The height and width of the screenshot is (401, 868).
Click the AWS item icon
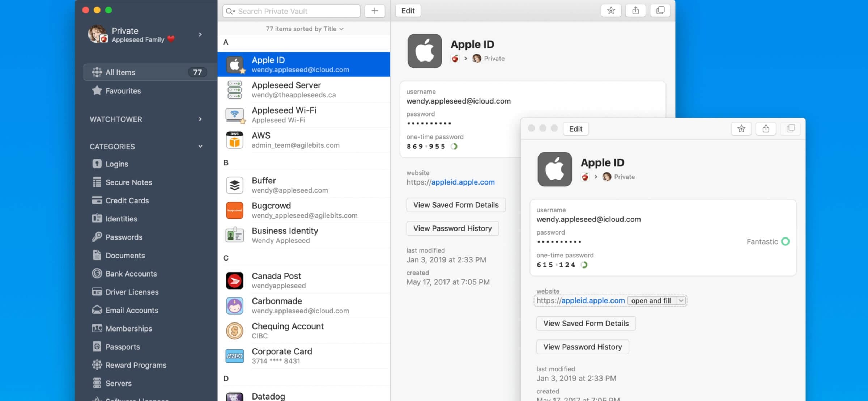235,140
